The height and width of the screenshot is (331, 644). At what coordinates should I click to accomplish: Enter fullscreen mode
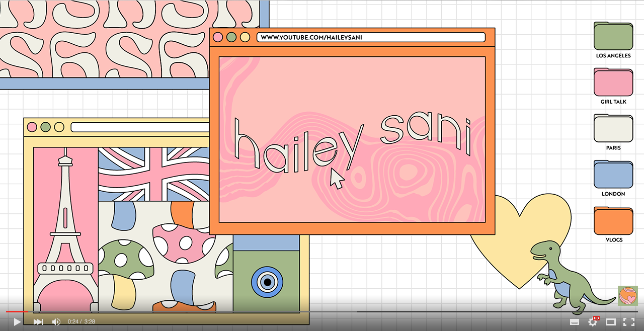tap(629, 322)
